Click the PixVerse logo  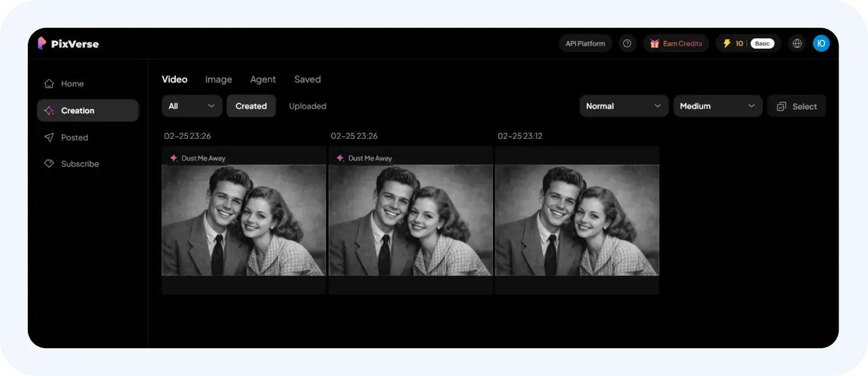68,43
